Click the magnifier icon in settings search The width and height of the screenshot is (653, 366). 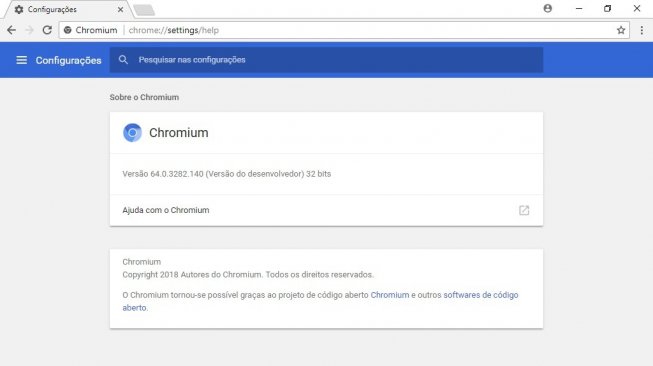[x=123, y=60]
